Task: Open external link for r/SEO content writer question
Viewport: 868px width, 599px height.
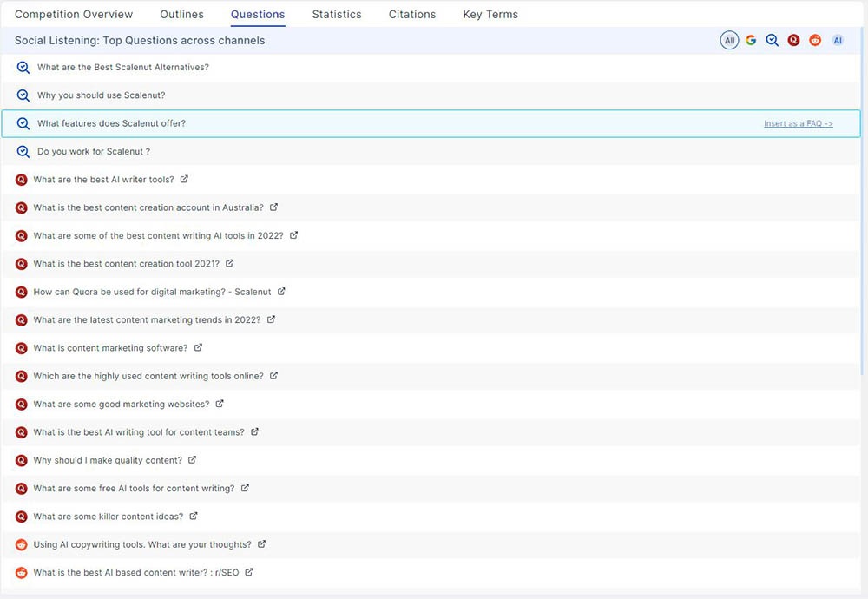Action: [x=249, y=572]
